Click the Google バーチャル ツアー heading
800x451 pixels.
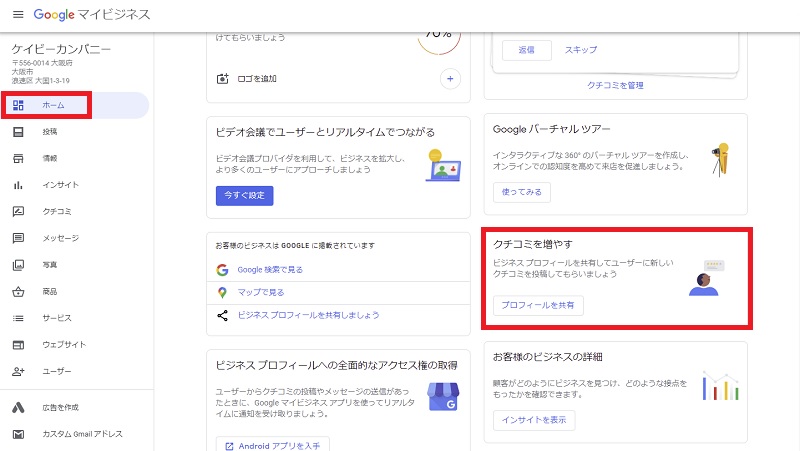552,129
